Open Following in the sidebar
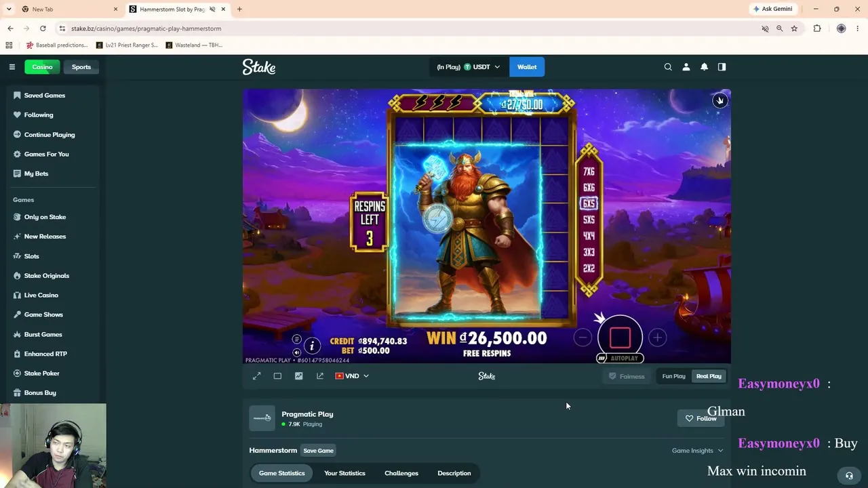 click(x=39, y=115)
